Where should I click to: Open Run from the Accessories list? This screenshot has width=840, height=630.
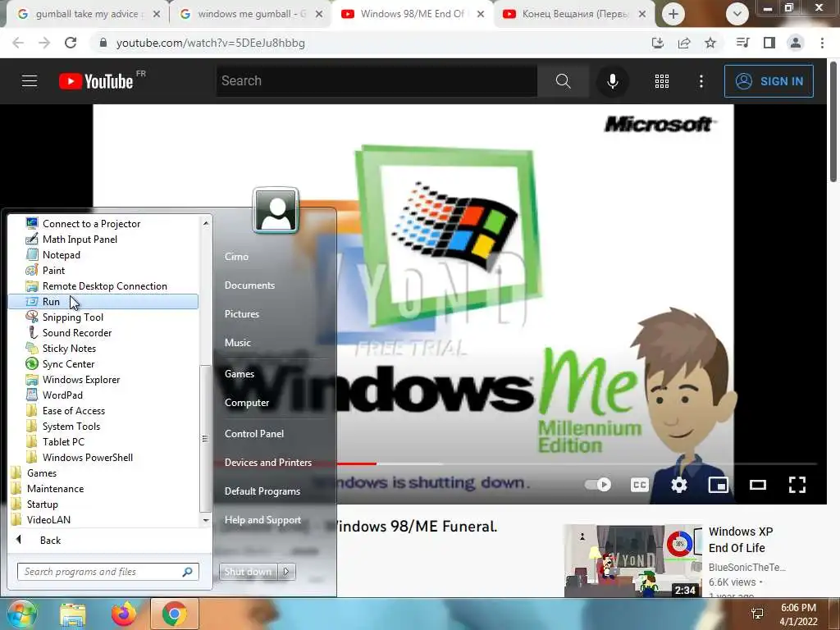click(103, 302)
